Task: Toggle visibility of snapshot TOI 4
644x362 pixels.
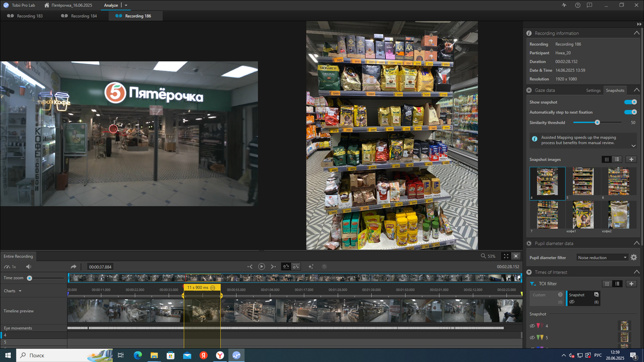Action: pos(532,326)
